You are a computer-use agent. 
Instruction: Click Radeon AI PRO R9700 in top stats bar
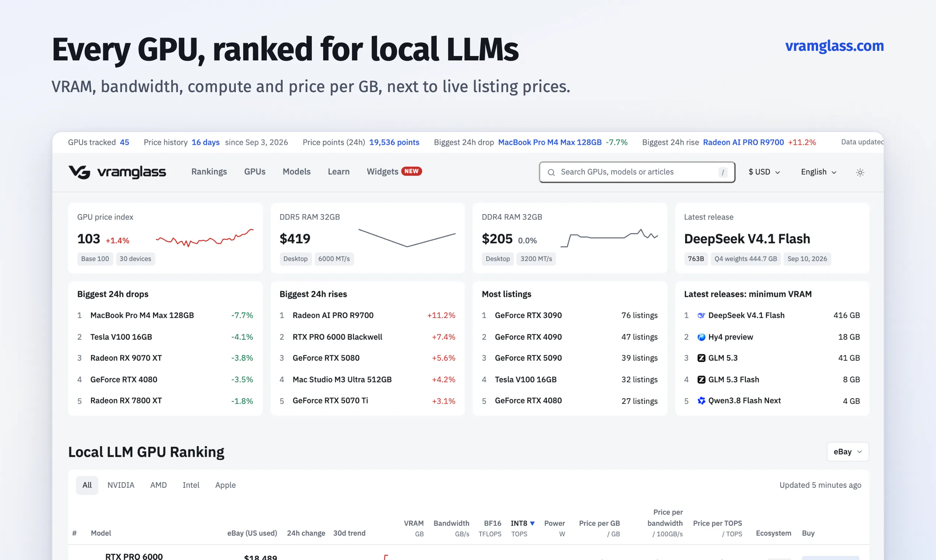click(743, 142)
